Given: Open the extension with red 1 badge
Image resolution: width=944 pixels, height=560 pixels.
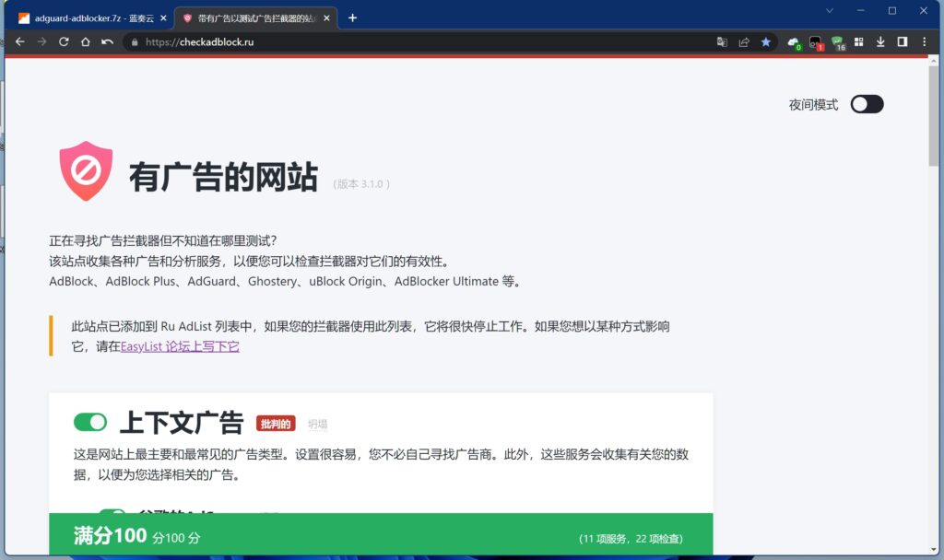Looking at the screenshot, I should click(x=816, y=42).
